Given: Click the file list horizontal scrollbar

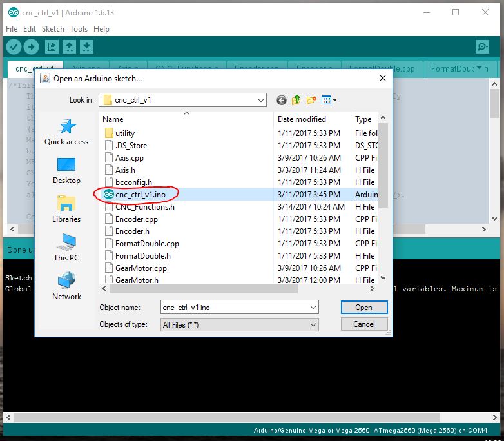Looking at the screenshot, I should pyautogui.click(x=204, y=289).
